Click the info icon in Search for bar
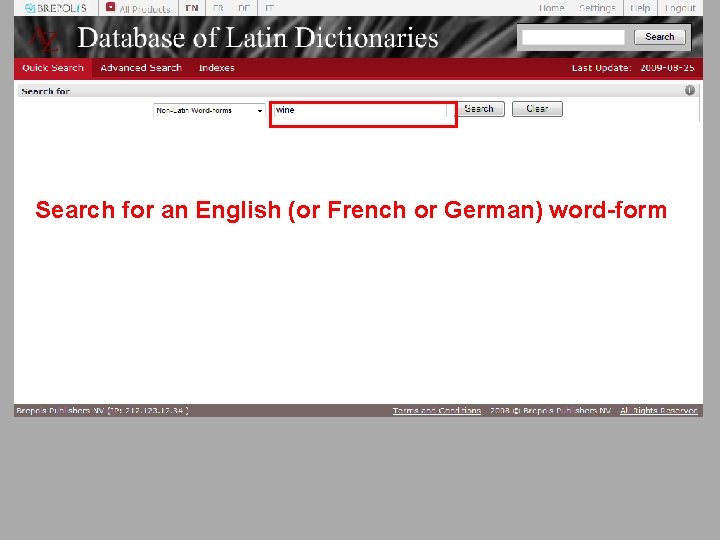 point(690,90)
